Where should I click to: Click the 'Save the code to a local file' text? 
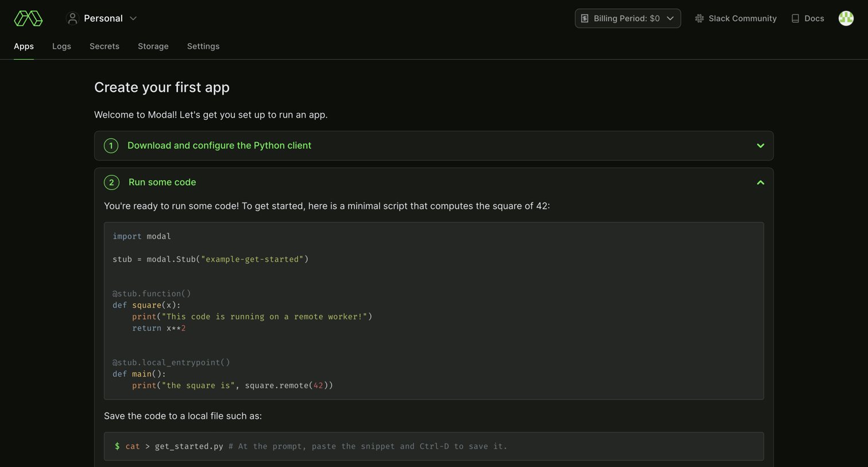pyautogui.click(x=183, y=416)
